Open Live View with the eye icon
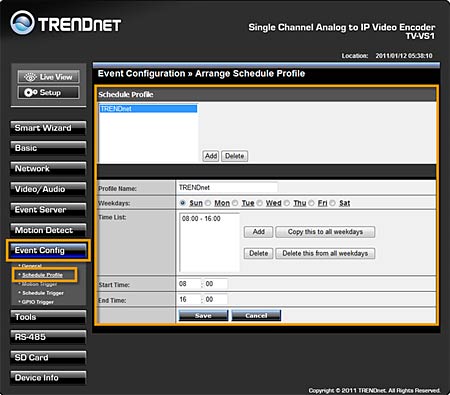This screenshot has width=450, height=395. (x=49, y=77)
